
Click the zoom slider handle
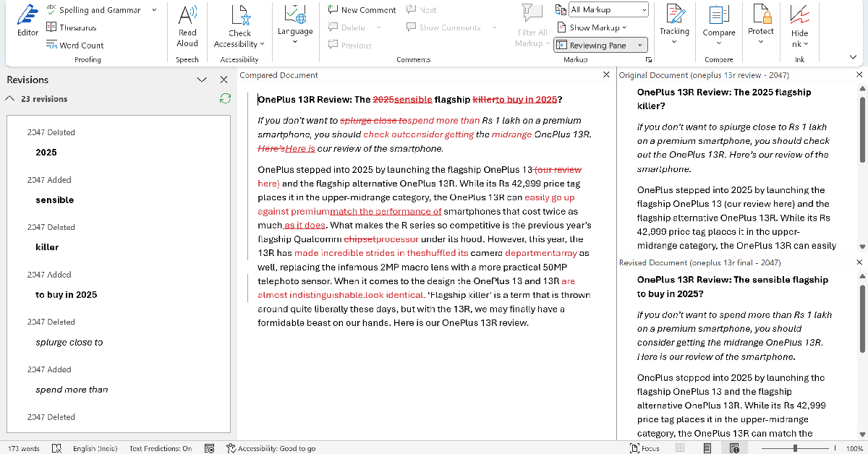click(x=795, y=448)
